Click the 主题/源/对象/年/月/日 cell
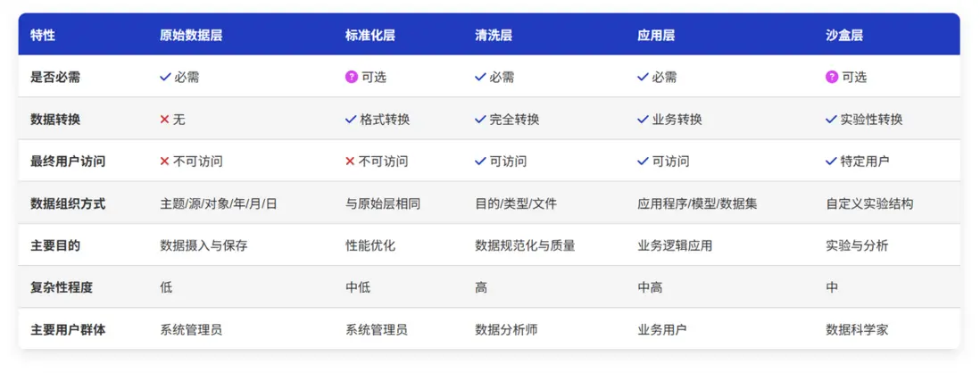 click(x=219, y=203)
